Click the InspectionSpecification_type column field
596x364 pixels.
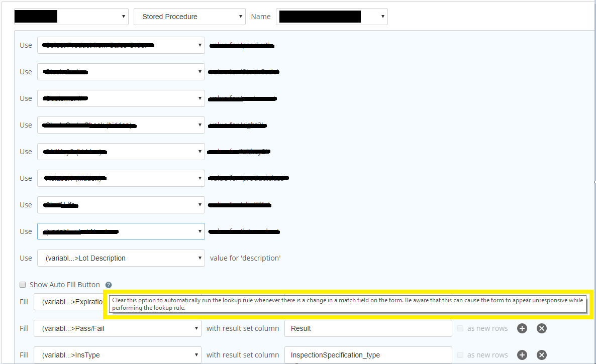368,355
